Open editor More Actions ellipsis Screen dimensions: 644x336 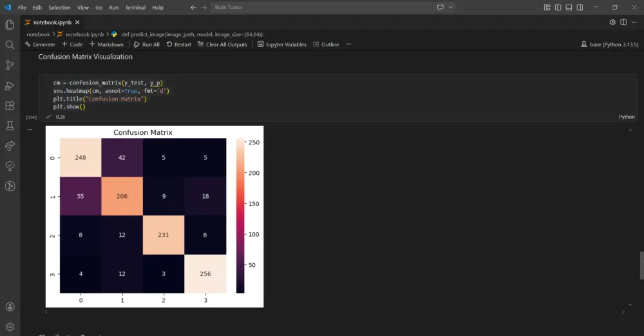(x=634, y=22)
